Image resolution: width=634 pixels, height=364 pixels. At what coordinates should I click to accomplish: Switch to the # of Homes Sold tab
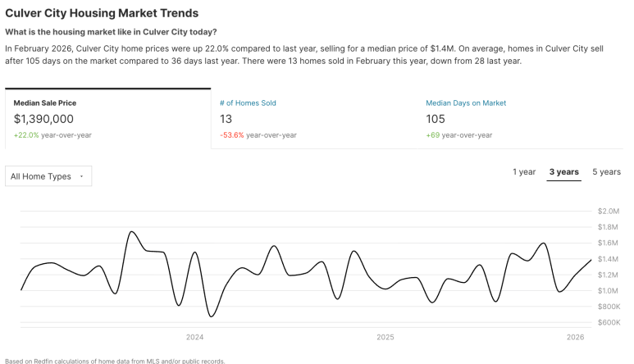pyautogui.click(x=248, y=103)
